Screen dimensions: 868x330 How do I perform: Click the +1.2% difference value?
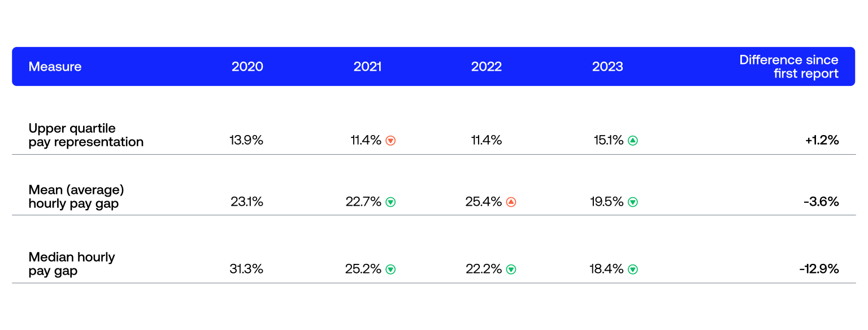(x=822, y=141)
